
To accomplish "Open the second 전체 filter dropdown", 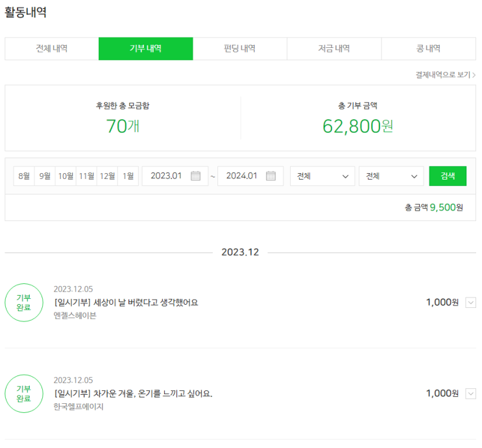I will [391, 176].
